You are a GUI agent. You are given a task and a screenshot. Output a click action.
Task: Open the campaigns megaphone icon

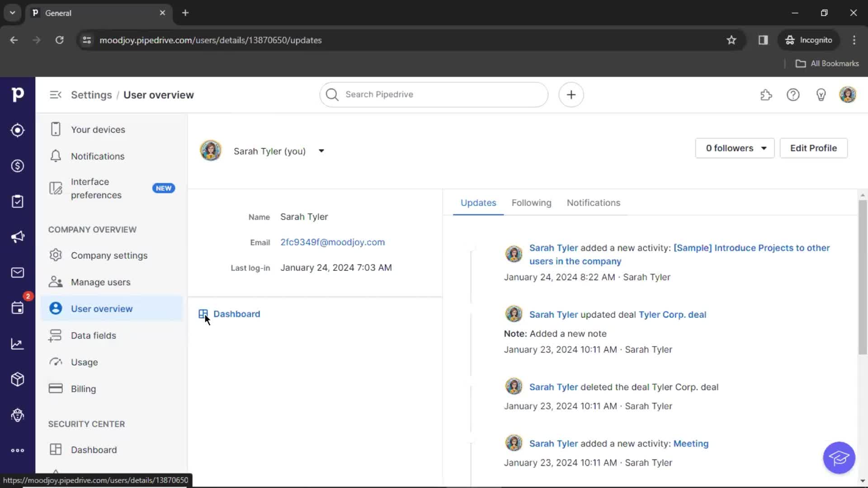tap(17, 237)
